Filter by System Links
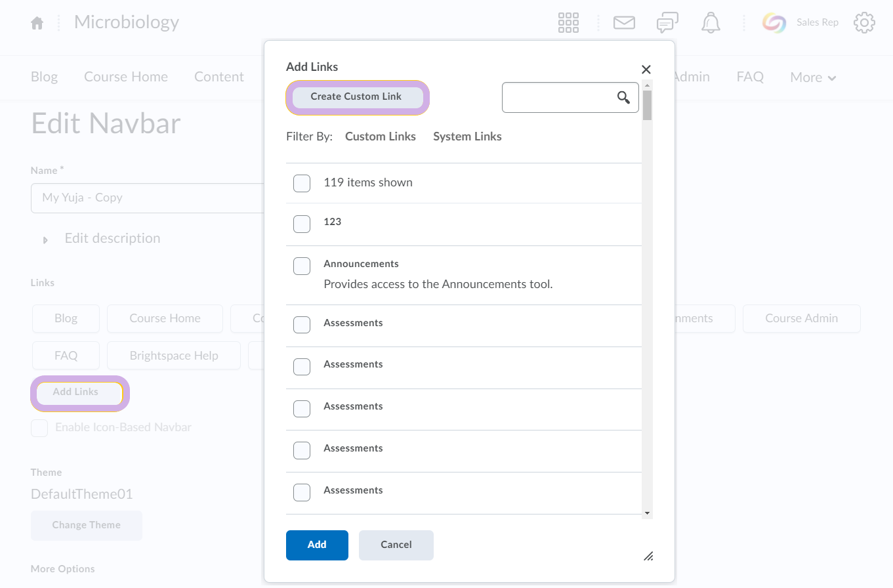Image resolution: width=893 pixels, height=588 pixels. [x=467, y=136]
